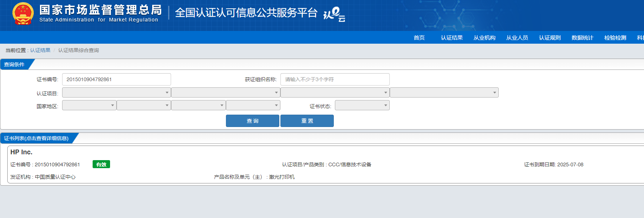
Task: Open the 证书状态 dropdown
Action: click(362, 105)
